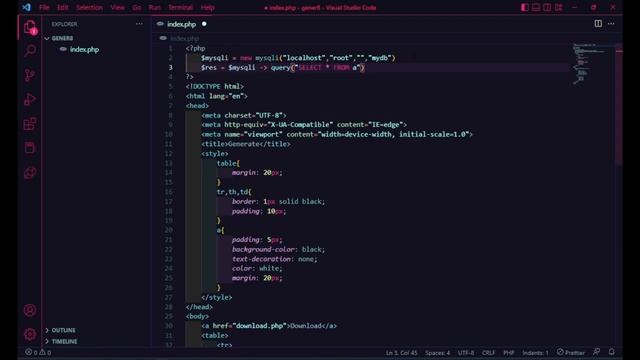640x360 pixels.
Task: Open the Selection menu
Action: (x=89, y=7)
